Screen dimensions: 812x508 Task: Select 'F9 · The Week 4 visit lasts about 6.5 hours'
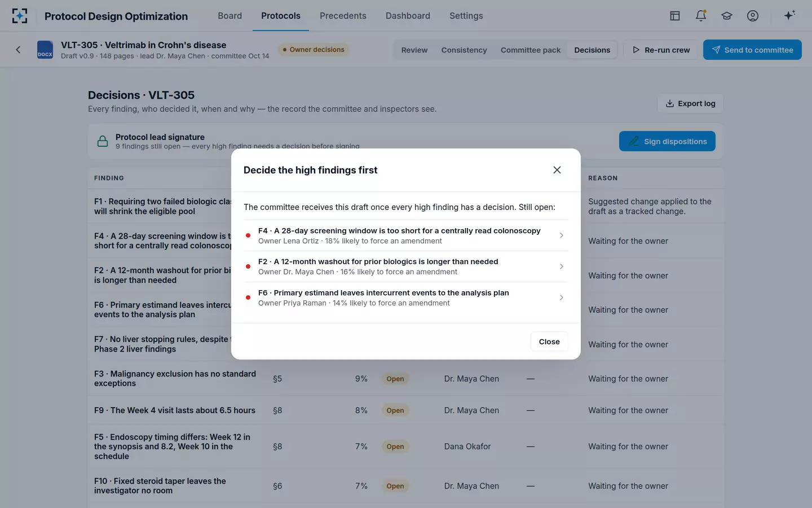click(x=175, y=410)
